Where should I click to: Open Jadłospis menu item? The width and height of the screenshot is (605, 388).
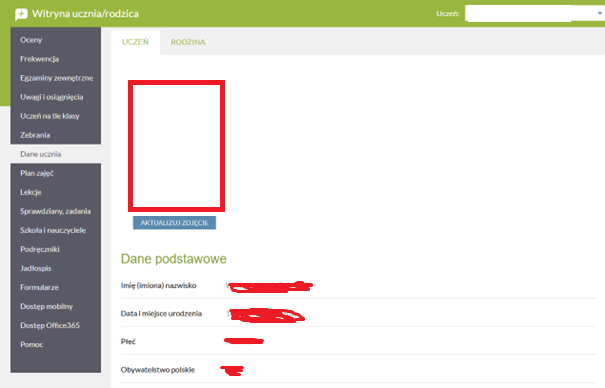pos(56,268)
